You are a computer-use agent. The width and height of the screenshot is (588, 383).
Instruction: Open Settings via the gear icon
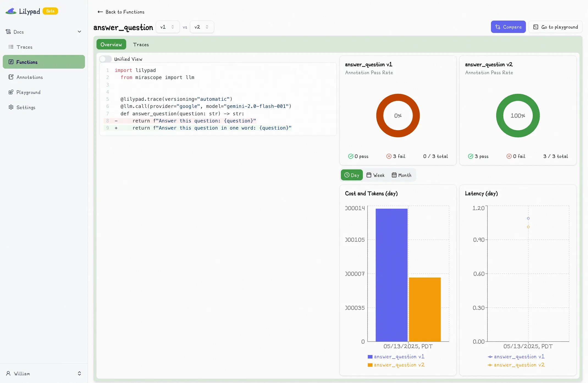click(11, 107)
